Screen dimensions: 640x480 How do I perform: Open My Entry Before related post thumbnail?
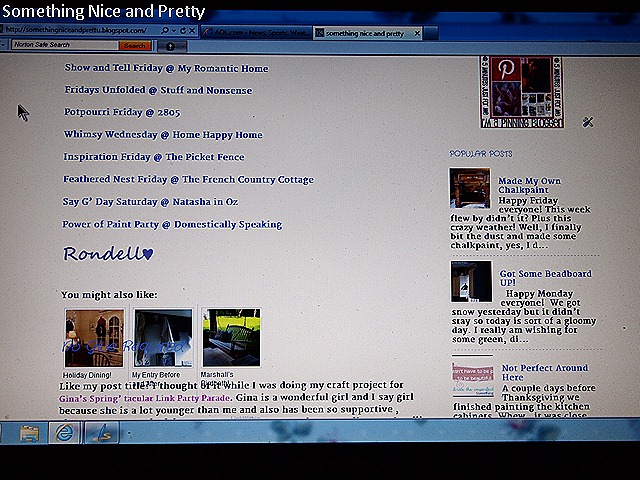coord(163,338)
